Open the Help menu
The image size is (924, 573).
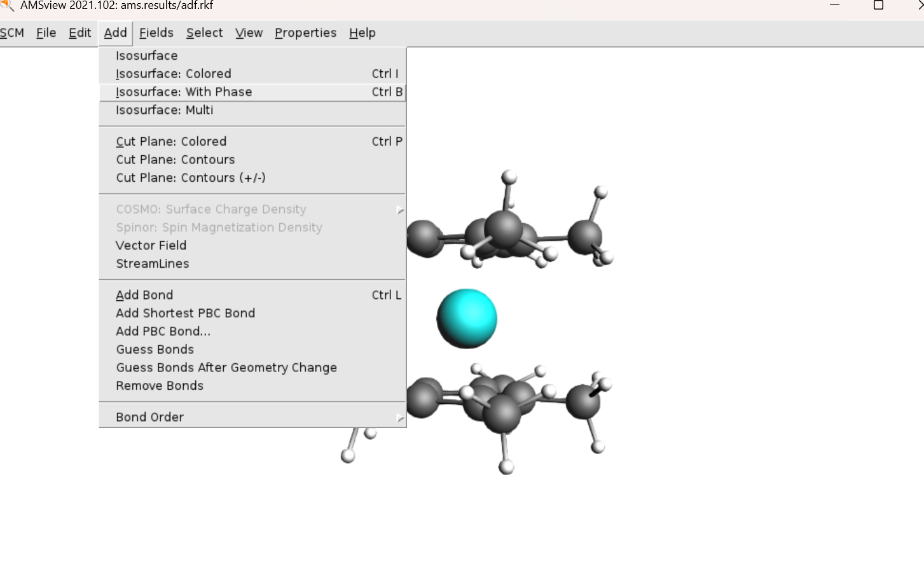pos(362,32)
